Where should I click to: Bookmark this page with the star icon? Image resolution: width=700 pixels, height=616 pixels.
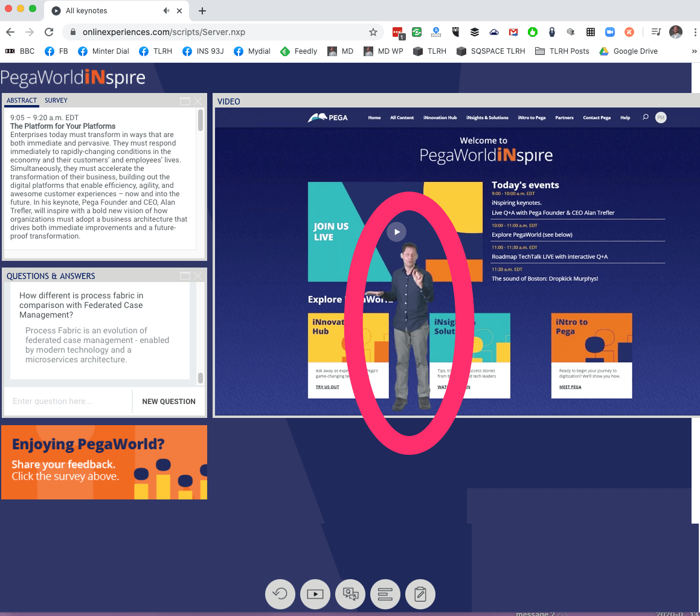point(373,32)
